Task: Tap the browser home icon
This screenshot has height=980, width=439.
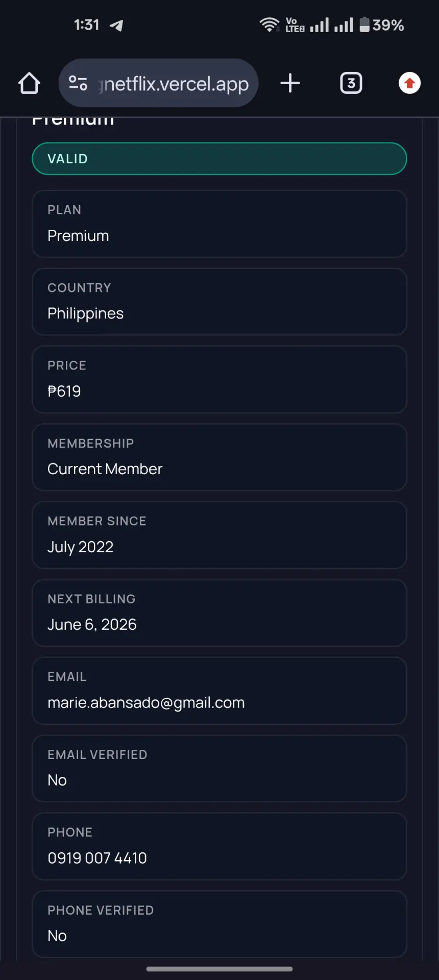Action: [29, 83]
